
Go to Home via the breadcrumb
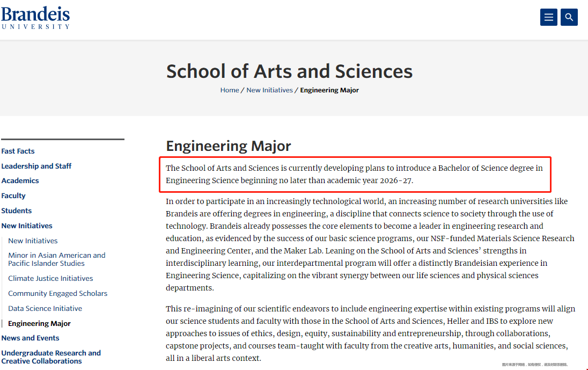coord(230,90)
